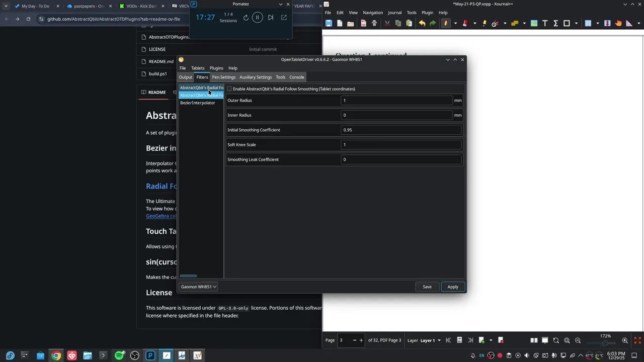Reset the Pomatez timer

[x=246, y=18]
